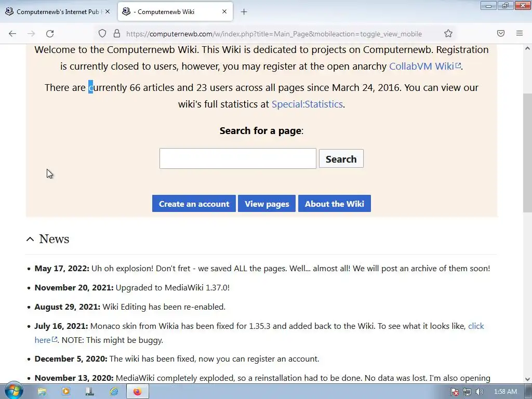Click the 'July 16, 2021:' news date

click(x=61, y=326)
